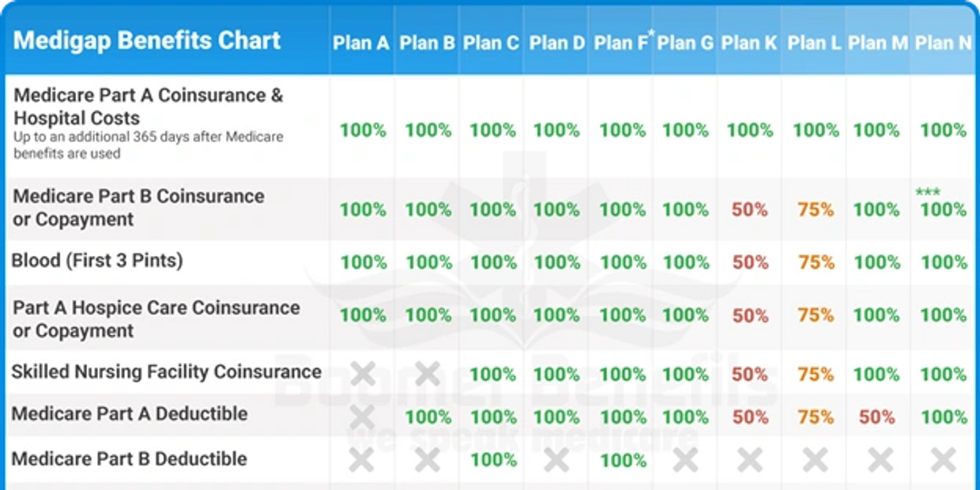Click Plan M's 50% Part A Deductible value
Viewport: 980px width, 490px height.
click(877, 416)
